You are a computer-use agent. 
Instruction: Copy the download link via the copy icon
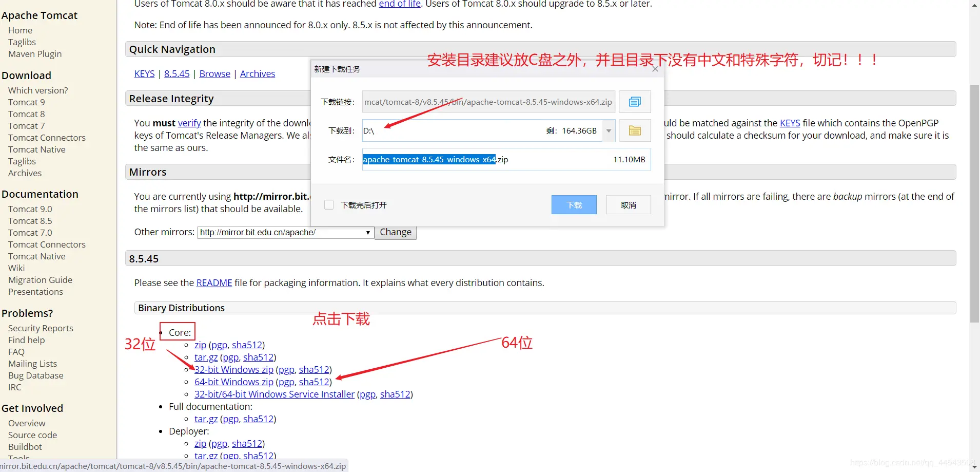pyautogui.click(x=634, y=101)
